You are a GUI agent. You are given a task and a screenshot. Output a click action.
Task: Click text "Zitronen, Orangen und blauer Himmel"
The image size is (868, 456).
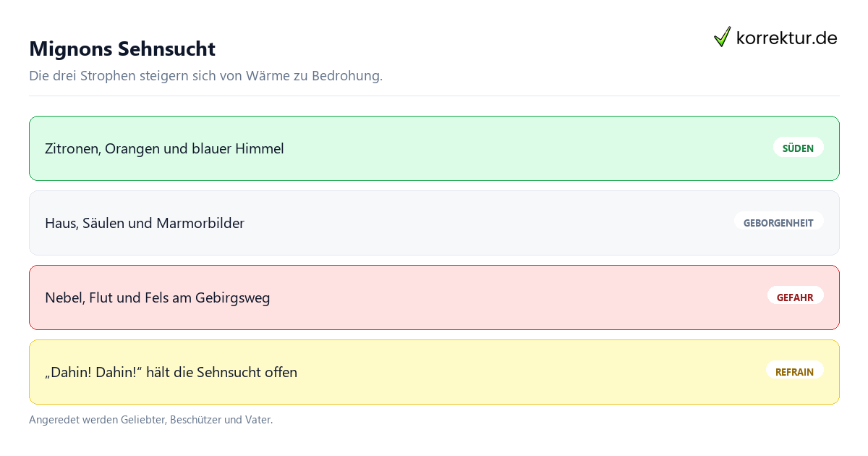pos(164,148)
